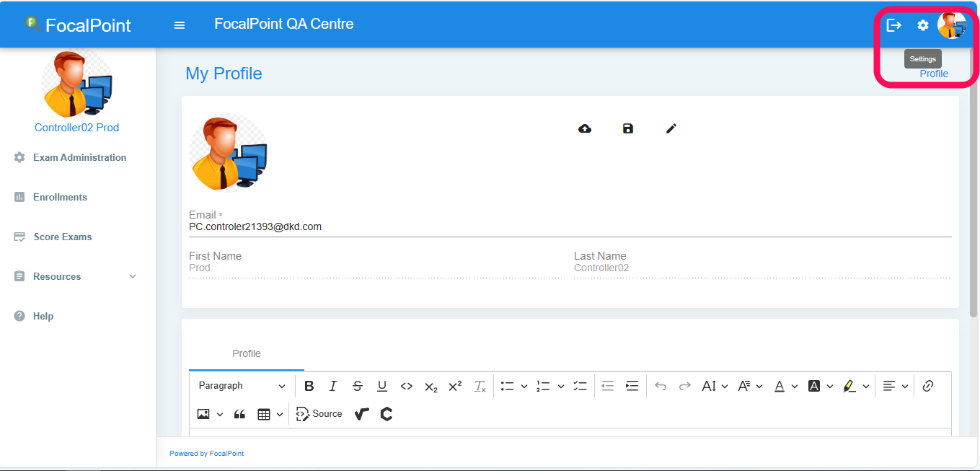The width and height of the screenshot is (980, 471).
Task: Expand the Resources chevron
Action: [133, 276]
